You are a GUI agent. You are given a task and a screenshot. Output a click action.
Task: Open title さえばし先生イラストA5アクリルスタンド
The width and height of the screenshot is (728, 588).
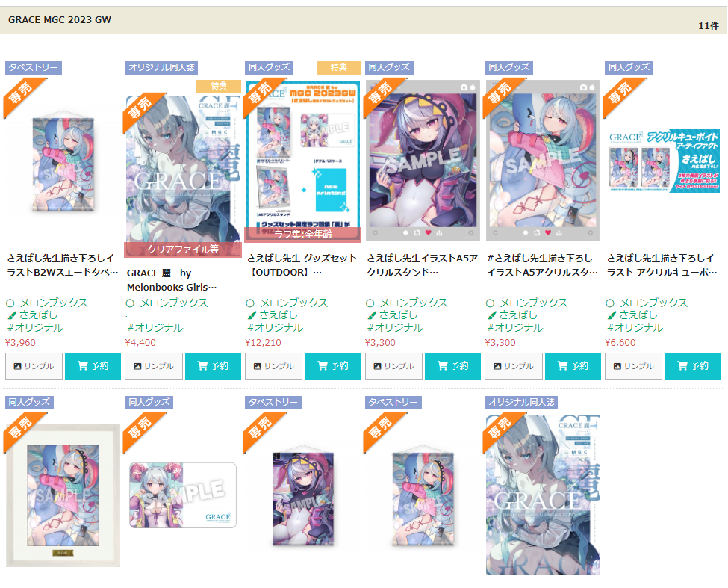coord(422,265)
